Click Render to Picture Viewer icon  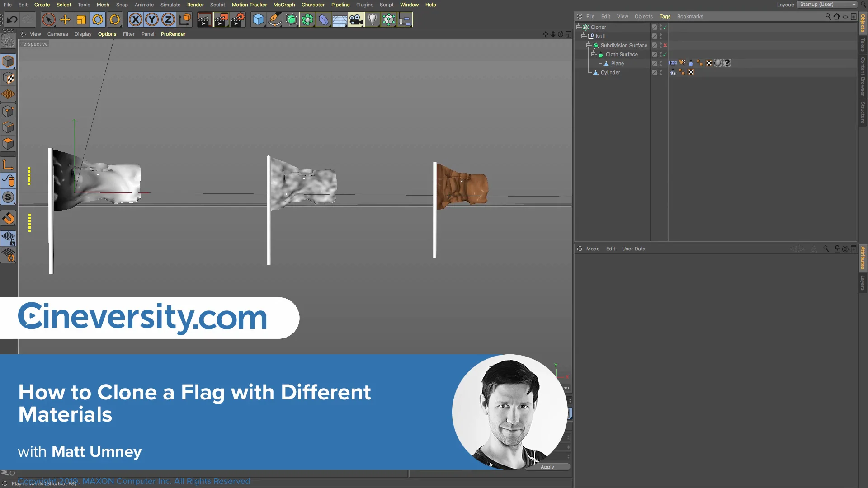tap(221, 19)
